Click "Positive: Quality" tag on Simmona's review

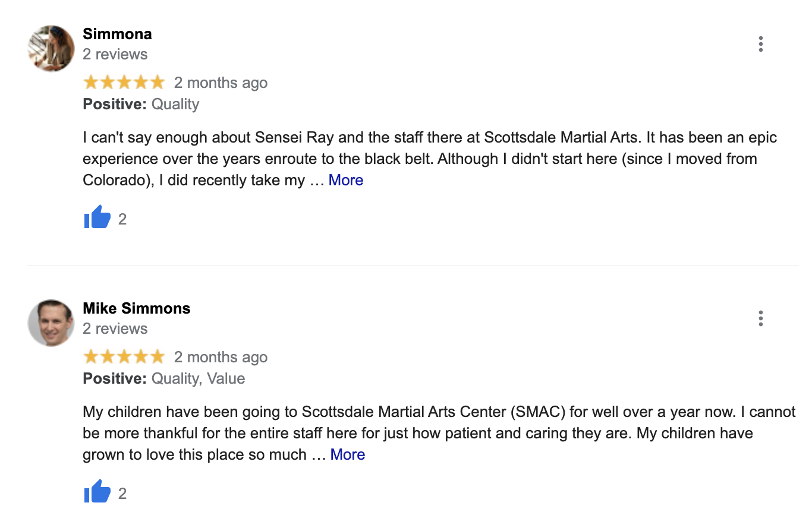(141, 104)
